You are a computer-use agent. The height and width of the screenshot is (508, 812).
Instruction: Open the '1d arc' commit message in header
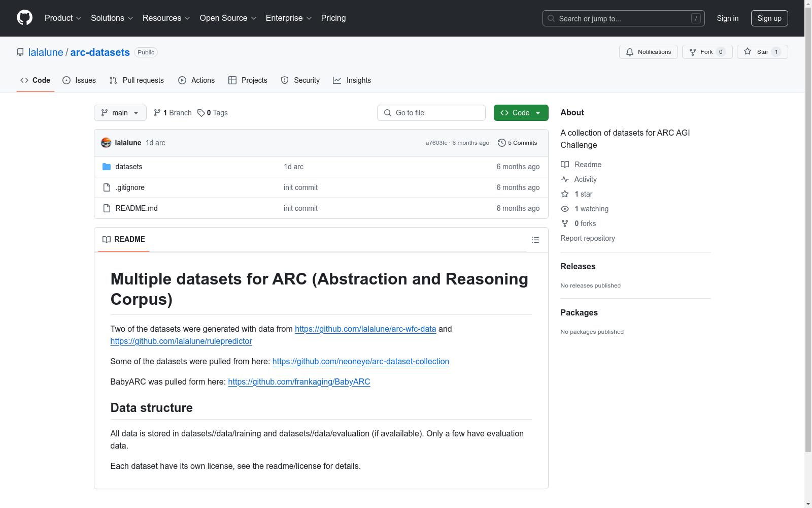coord(155,143)
